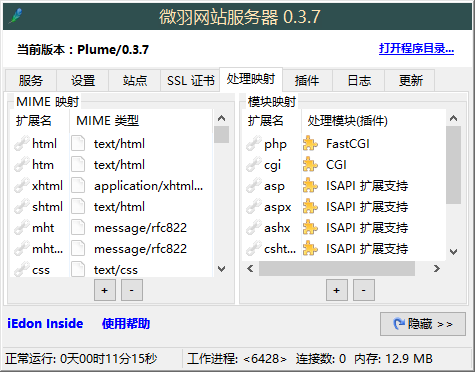The width and height of the screenshot is (475, 372).
Task: Click the wrench icon beside aspx
Action: pyautogui.click(x=254, y=207)
